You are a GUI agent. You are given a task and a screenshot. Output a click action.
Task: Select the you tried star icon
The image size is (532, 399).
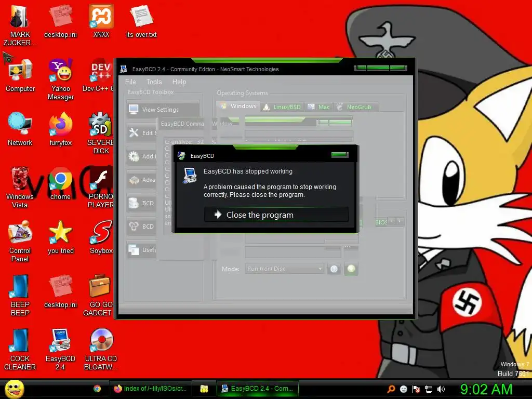[x=60, y=238]
